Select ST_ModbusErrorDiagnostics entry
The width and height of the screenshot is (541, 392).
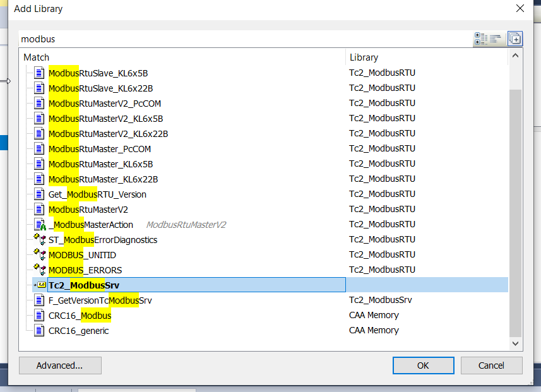coord(103,240)
